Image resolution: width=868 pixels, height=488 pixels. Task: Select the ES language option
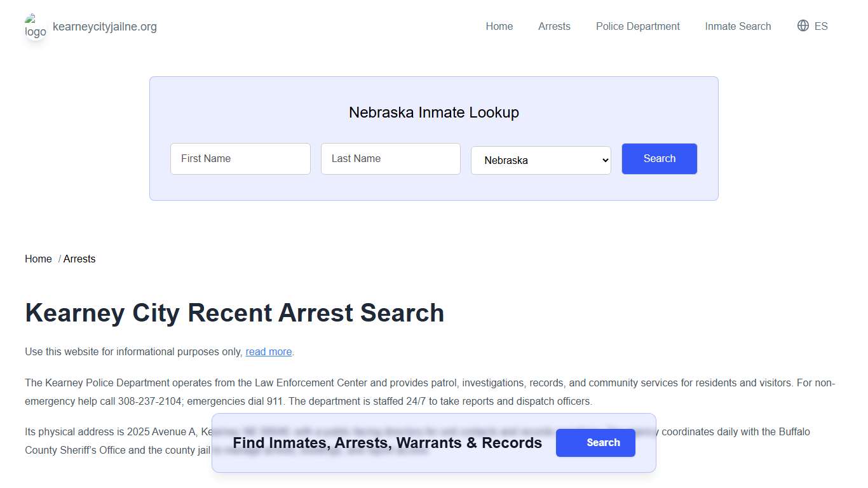pyautogui.click(x=820, y=26)
